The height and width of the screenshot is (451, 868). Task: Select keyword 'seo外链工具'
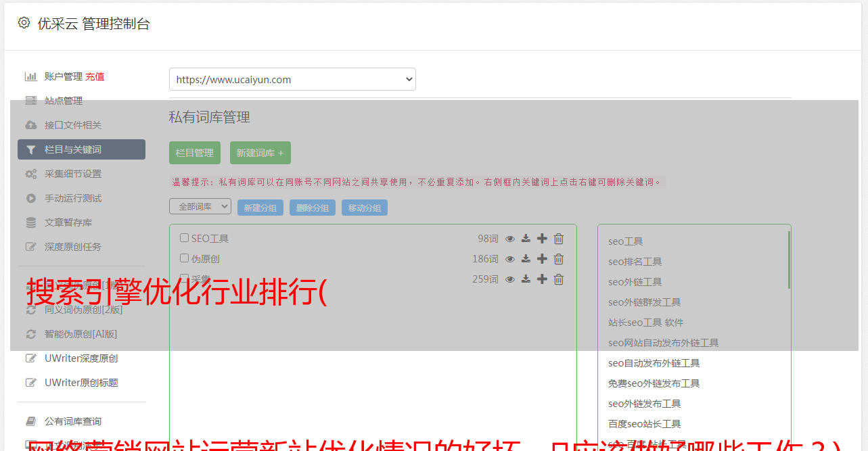pyautogui.click(x=635, y=282)
